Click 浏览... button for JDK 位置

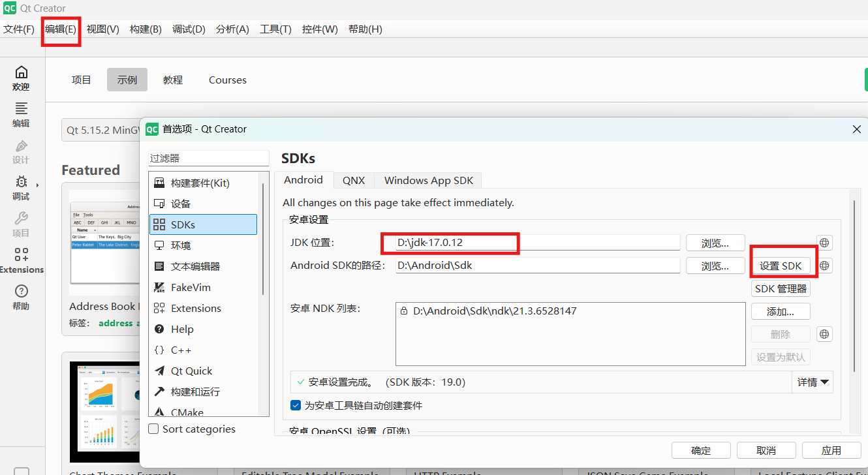click(x=715, y=243)
